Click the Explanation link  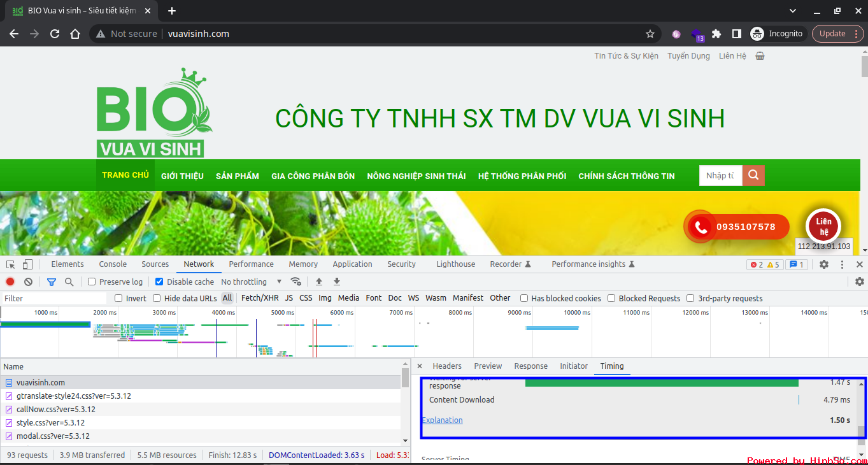click(x=443, y=420)
